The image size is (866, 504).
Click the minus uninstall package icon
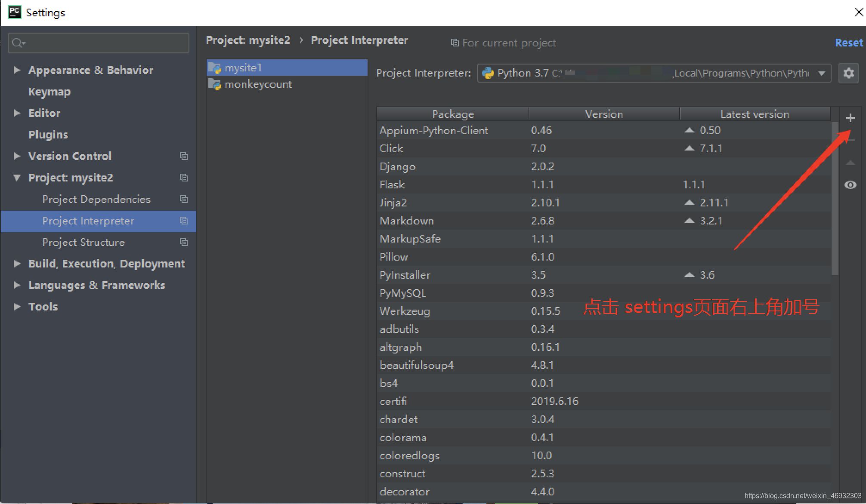tap(850, 140)
